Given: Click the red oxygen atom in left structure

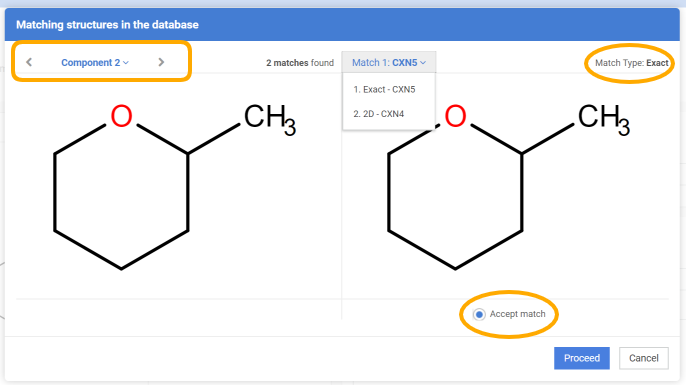Looking at the screenshot, I should [121, 116].
